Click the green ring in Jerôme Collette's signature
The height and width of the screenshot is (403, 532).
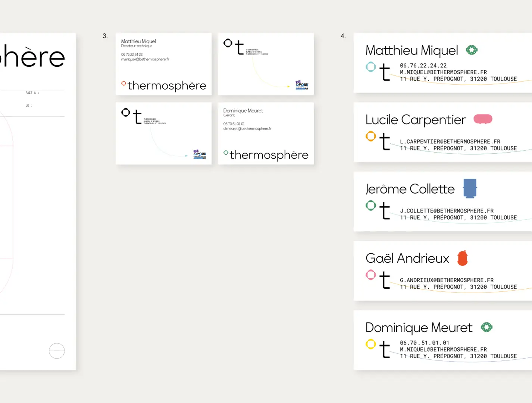(x=370, y=205)
